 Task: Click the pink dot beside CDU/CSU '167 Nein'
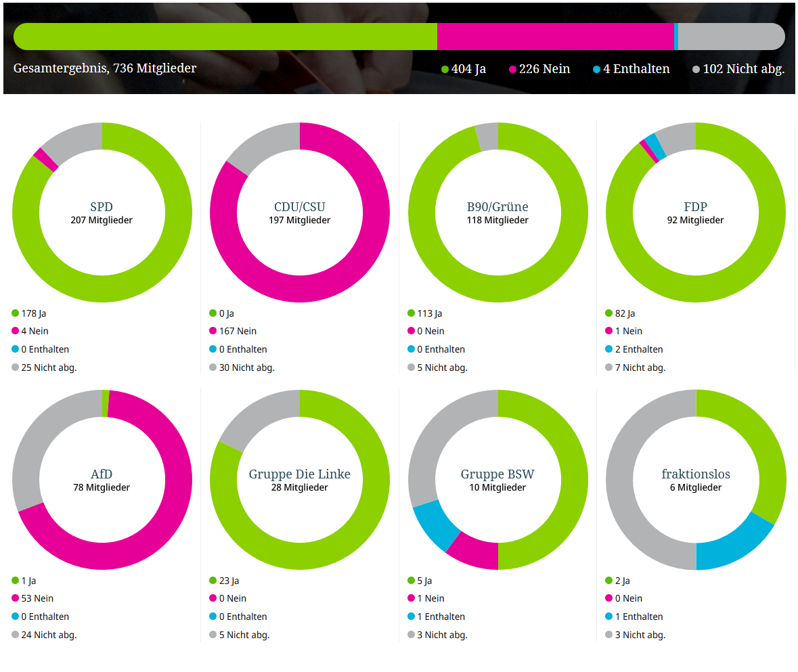(x=213, y=331)
